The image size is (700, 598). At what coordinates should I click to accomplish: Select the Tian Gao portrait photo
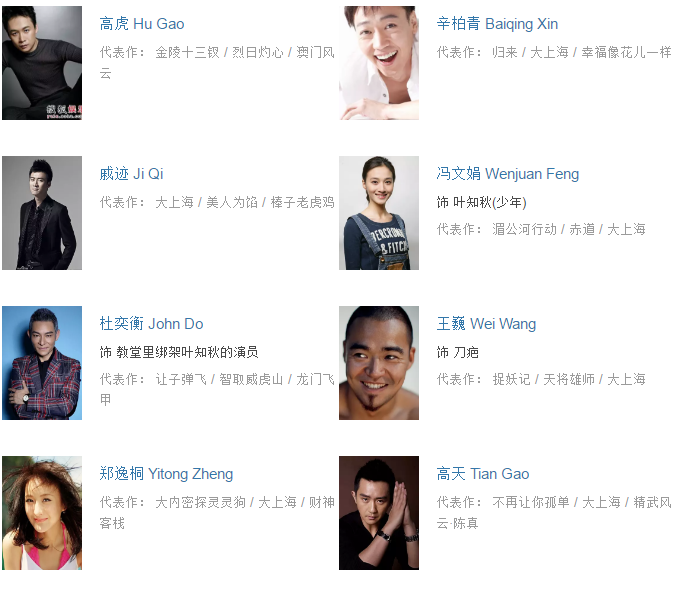379,513
